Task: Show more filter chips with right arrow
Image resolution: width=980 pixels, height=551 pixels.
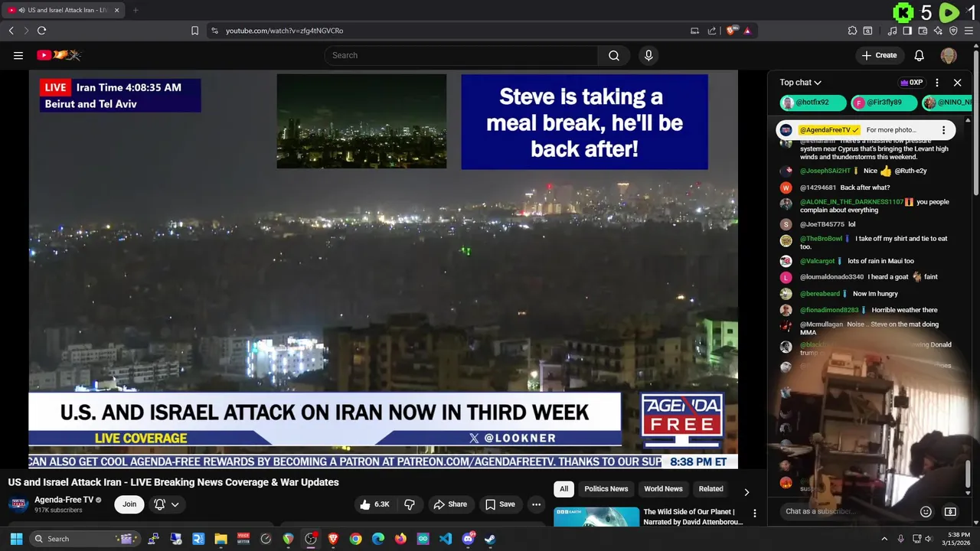Action: 746,492
